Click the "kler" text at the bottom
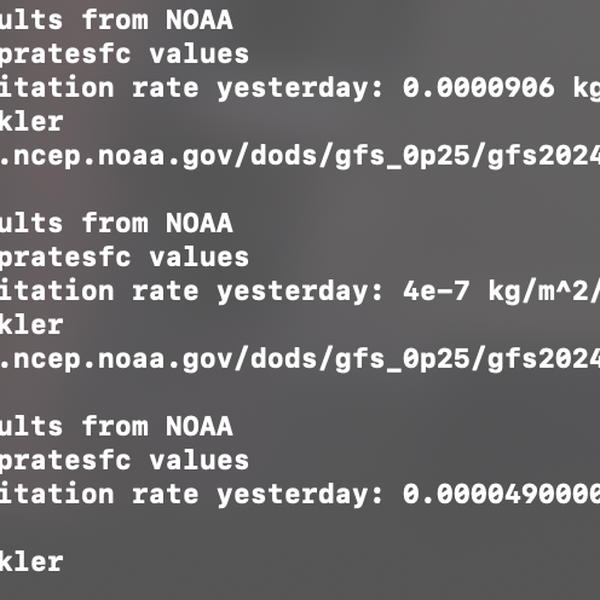This screenshot has height=600, width=600. pos(31,561)
